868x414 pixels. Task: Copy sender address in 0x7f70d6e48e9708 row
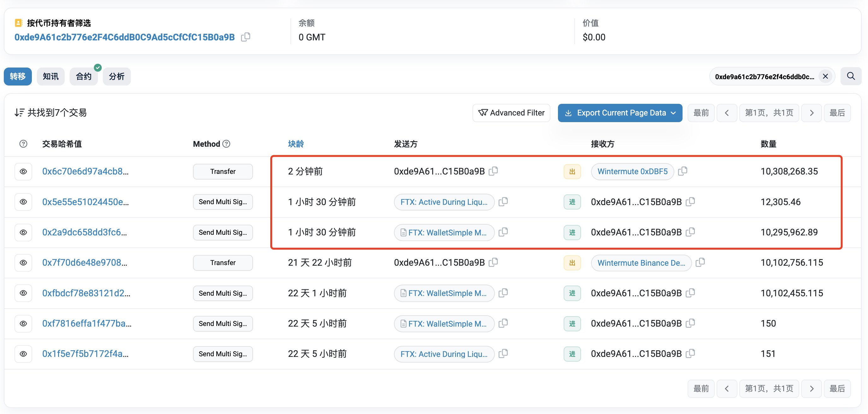tap(493, 262)
